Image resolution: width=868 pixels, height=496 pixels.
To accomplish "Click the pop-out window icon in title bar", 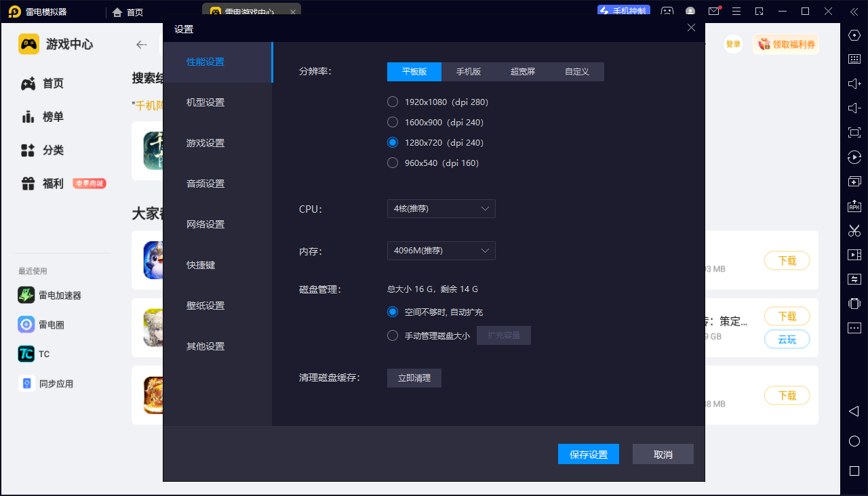I will [x=759, y=12].
